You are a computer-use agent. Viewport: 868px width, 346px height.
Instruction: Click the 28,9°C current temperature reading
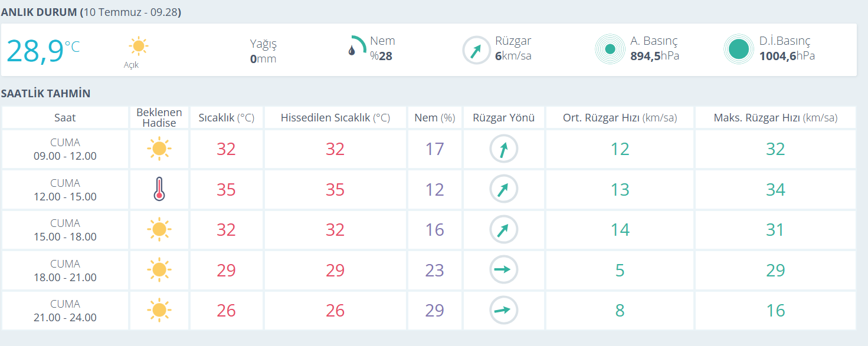(x=42, y=51)
